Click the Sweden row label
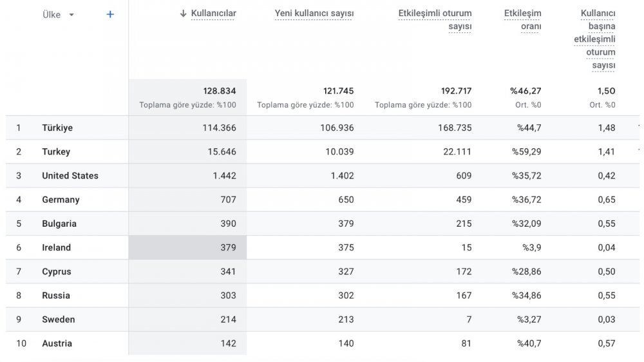 pos(59,319)
